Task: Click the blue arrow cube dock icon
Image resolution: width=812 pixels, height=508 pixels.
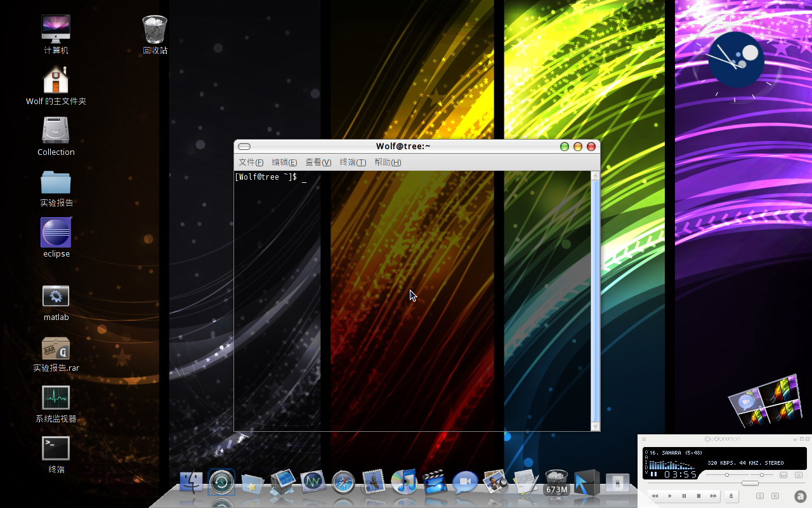Action: point(587,483)
